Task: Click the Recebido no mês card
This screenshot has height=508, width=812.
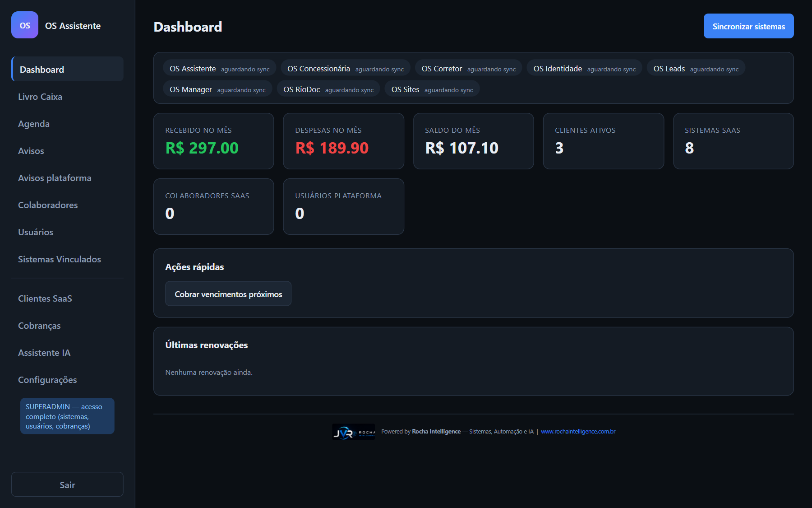Action: click(x=214, y=141)
